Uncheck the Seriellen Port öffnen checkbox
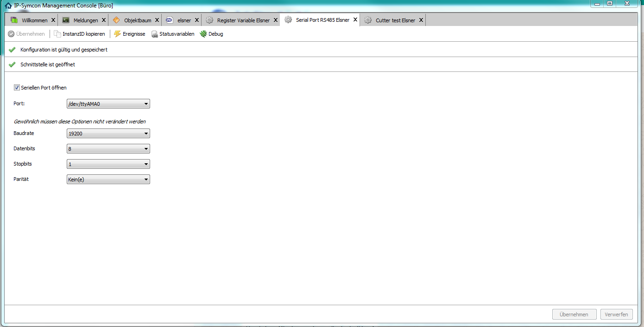The width and height of the screenshot is (644, 327). click(17, 88)
